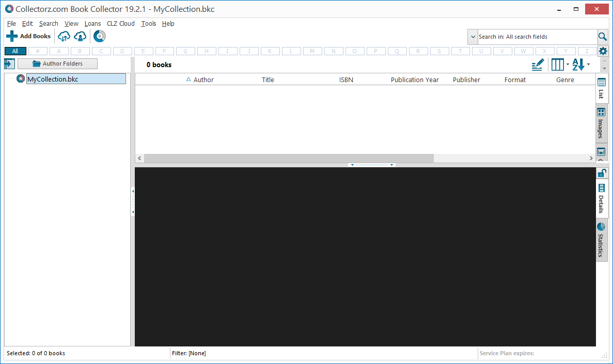Click the magnifying glass search icon
613x364 pixels.
[x=602, y=37]
